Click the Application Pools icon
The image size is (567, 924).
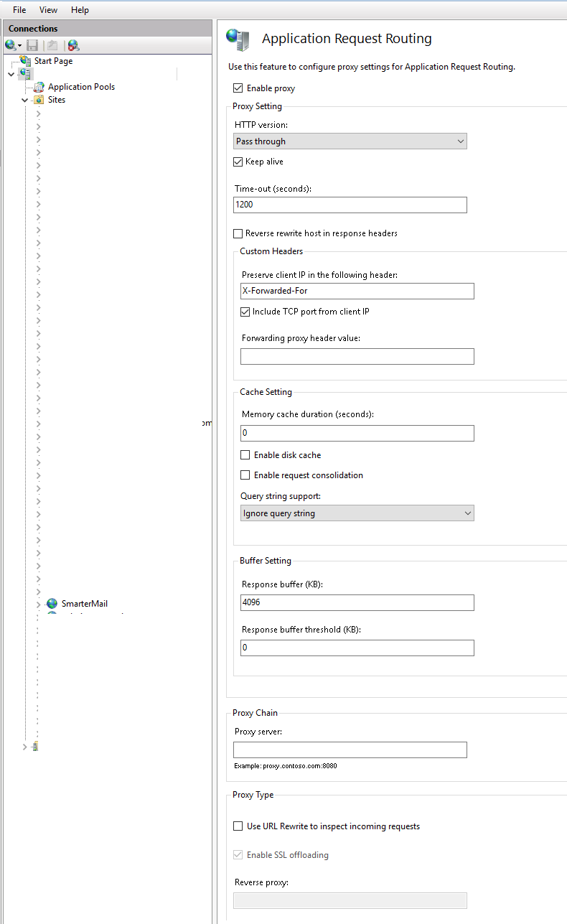point(39,86)
